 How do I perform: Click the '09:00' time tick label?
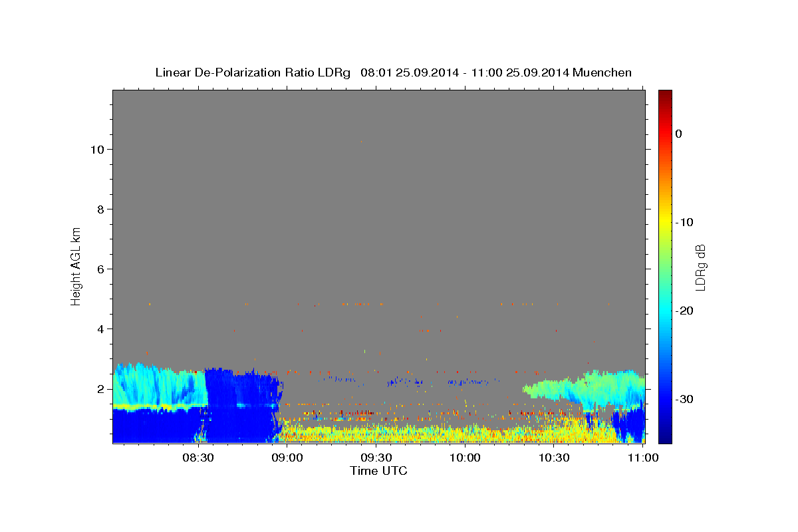coord(287,458)
